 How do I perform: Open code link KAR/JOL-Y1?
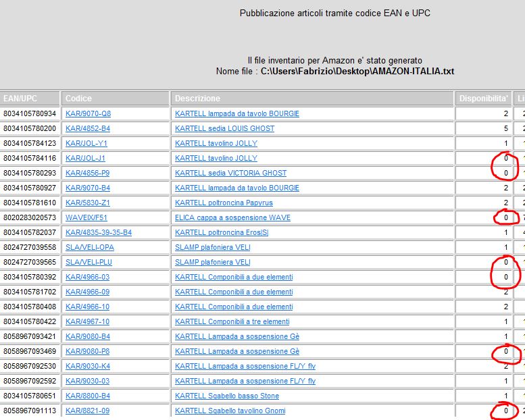(86, 143)
